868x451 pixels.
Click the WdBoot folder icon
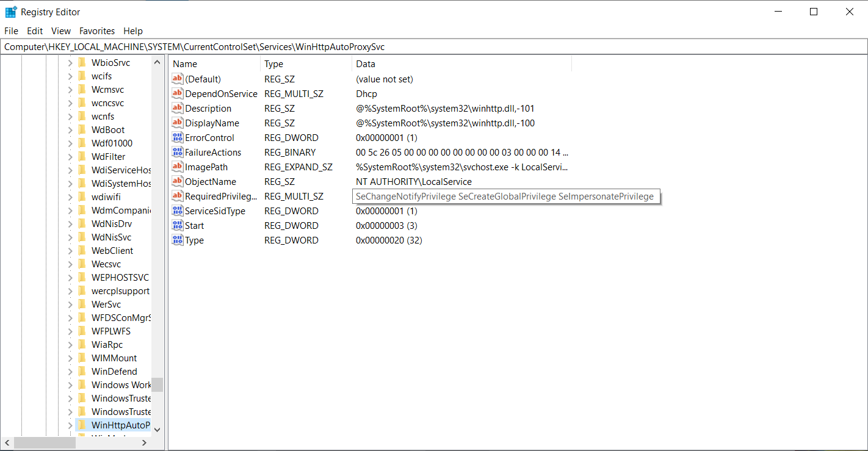82,129
